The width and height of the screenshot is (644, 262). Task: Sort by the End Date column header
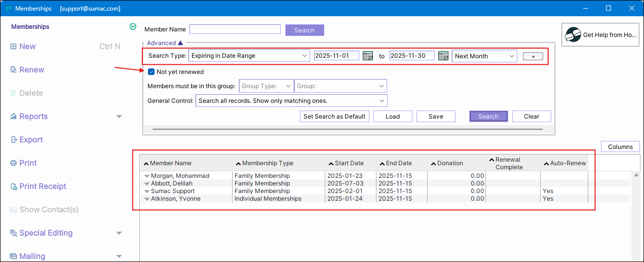click(x=398, y=163)
